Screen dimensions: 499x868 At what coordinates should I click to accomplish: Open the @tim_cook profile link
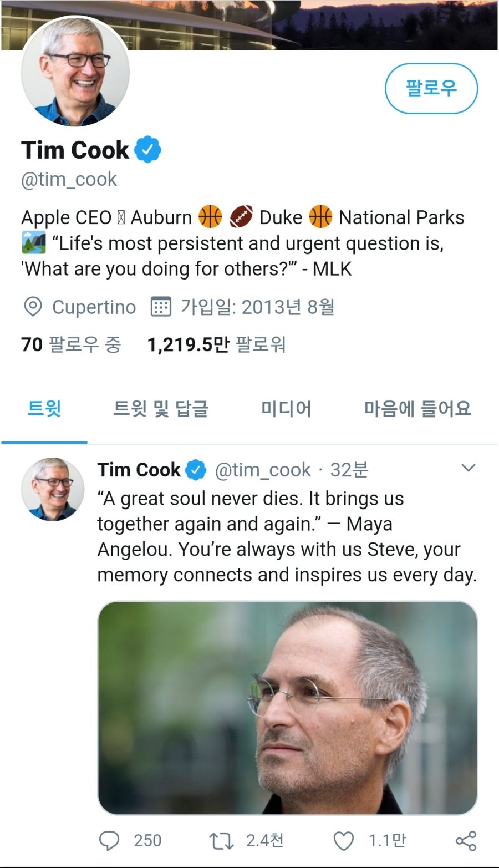68,179
